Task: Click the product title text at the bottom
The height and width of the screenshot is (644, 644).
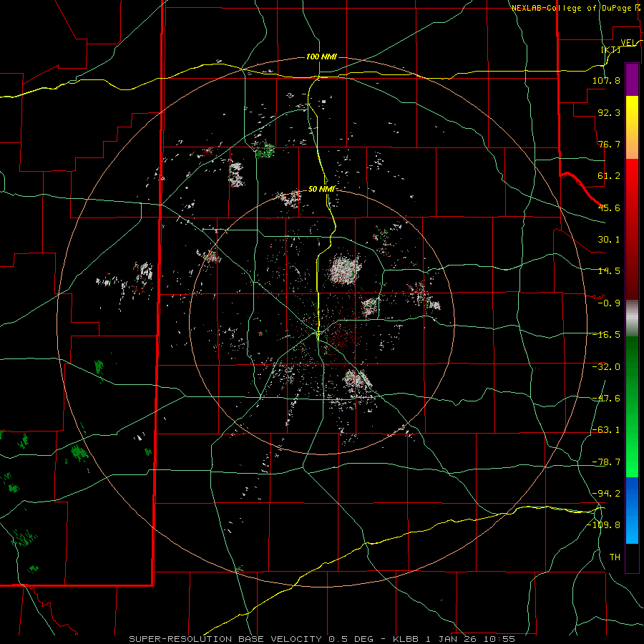Action: tap(322, 639)
